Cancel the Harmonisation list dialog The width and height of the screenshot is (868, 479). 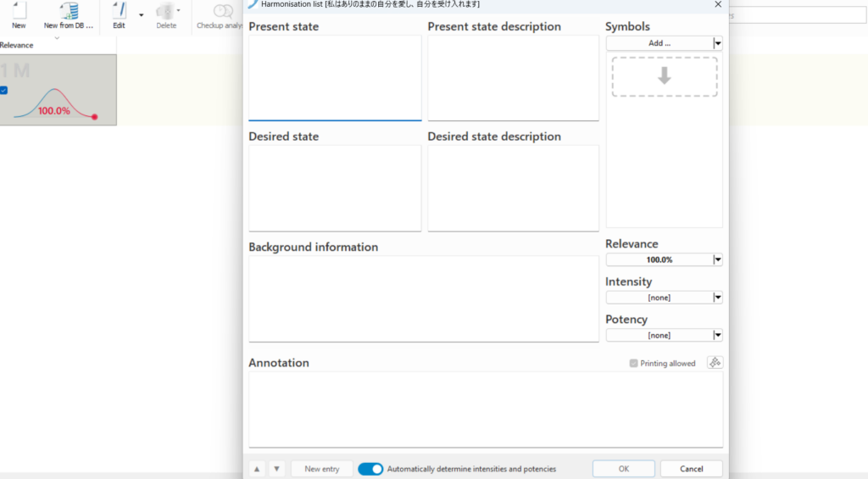691,469
